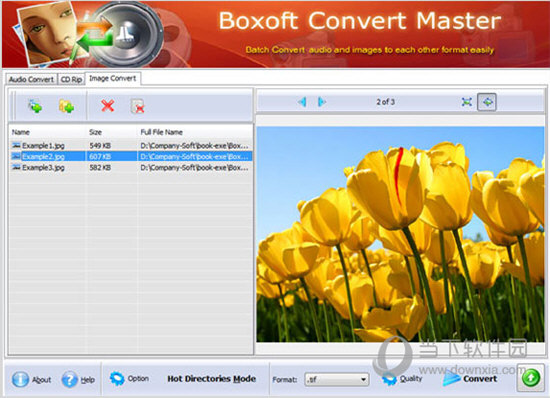Switch to Hot Directories Mode
The width and height of the screenshot is (550, 398).
click(x=212, y=379)
